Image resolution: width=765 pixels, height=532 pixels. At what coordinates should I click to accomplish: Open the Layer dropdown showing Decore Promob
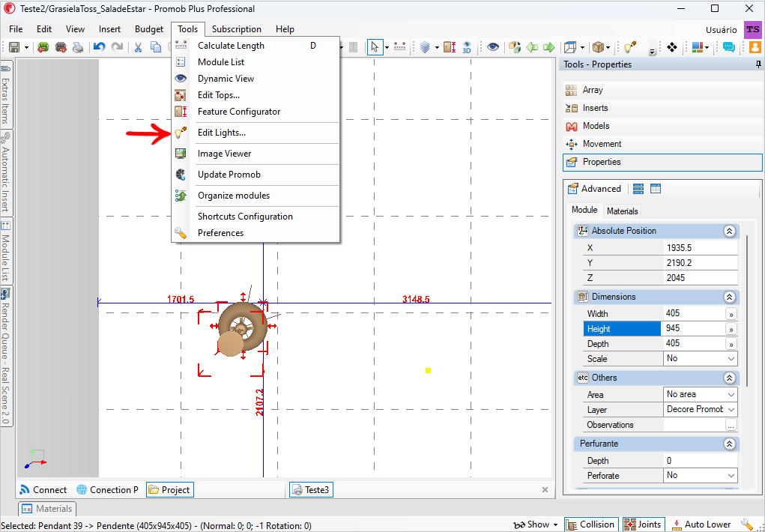(700, 410)
